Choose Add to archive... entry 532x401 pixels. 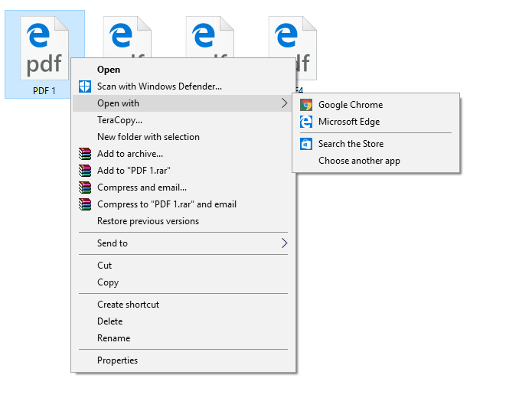click(x=184, y=154)
